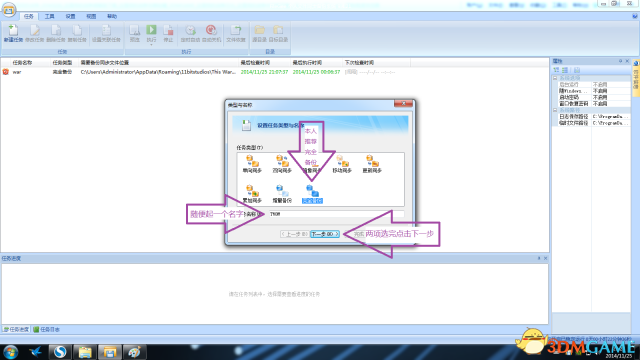Viewport: 640px width, 360px height.
Task: Select the 'war' task row name
Action: click(x=17, y=72)
